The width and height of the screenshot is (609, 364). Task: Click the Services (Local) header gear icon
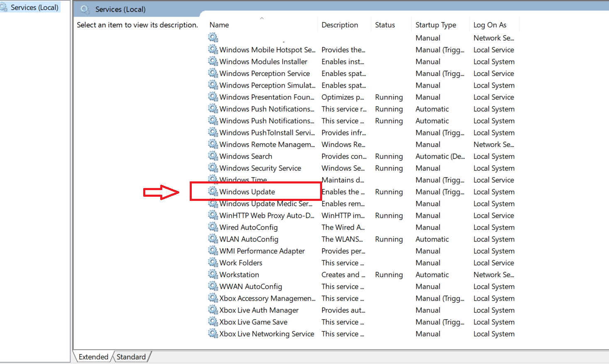tap(85, 9)
